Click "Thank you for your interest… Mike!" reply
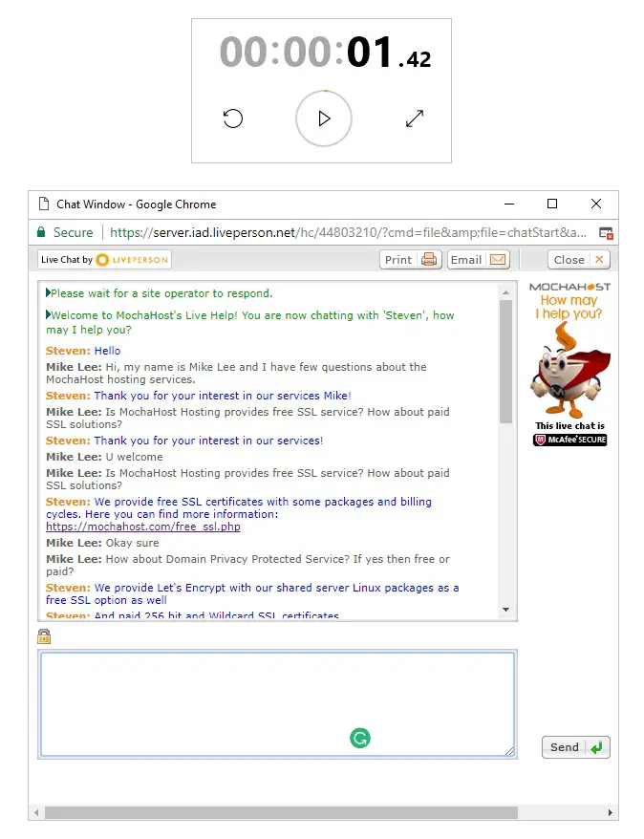Image resolution: width=644 pixels, height=839 pixels. (x=199, y=396)
